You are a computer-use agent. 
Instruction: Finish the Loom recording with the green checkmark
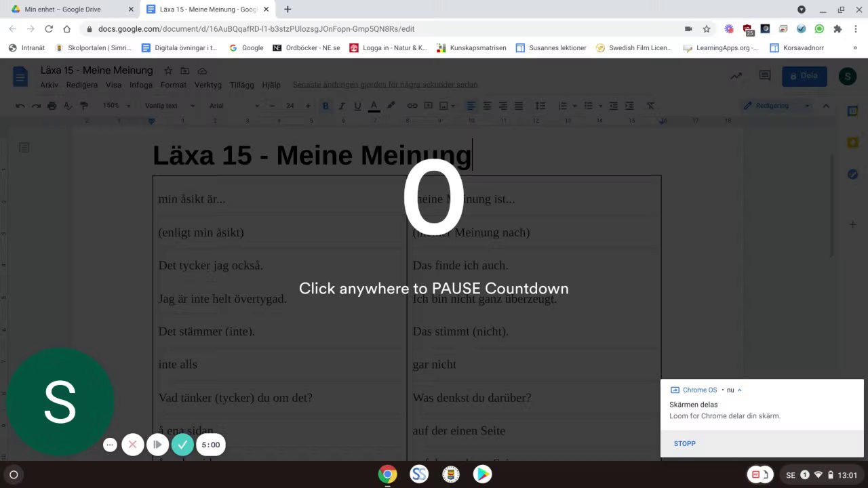[182, 445]
